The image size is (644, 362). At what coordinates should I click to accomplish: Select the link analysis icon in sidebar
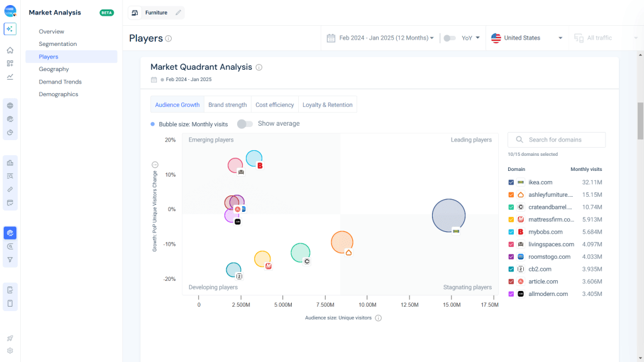point(9,189)
